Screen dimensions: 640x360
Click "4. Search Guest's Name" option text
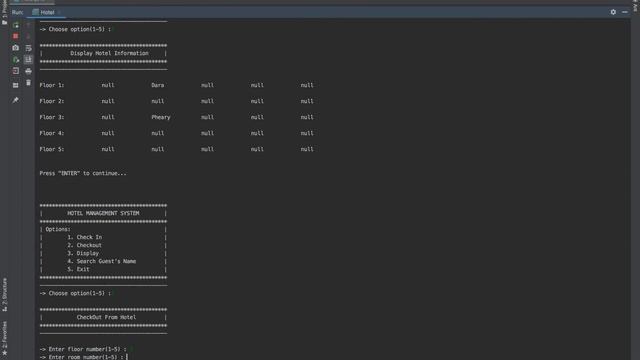point(102,261)
